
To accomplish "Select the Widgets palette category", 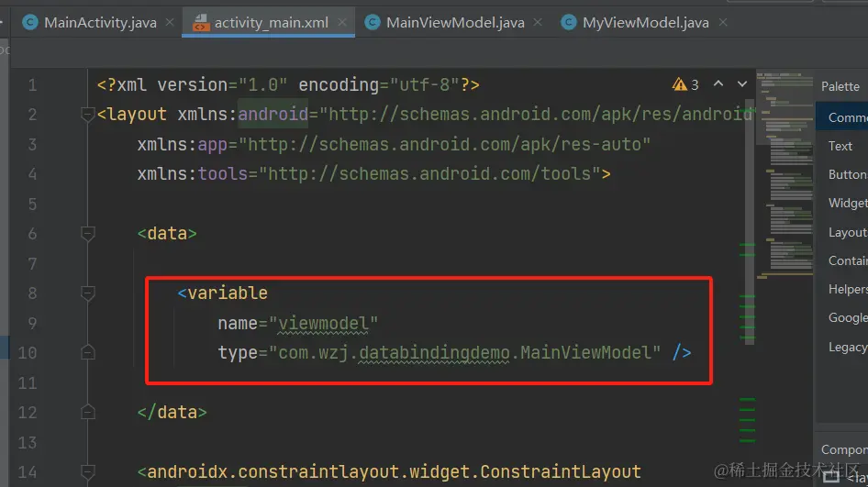I will 842,203.
